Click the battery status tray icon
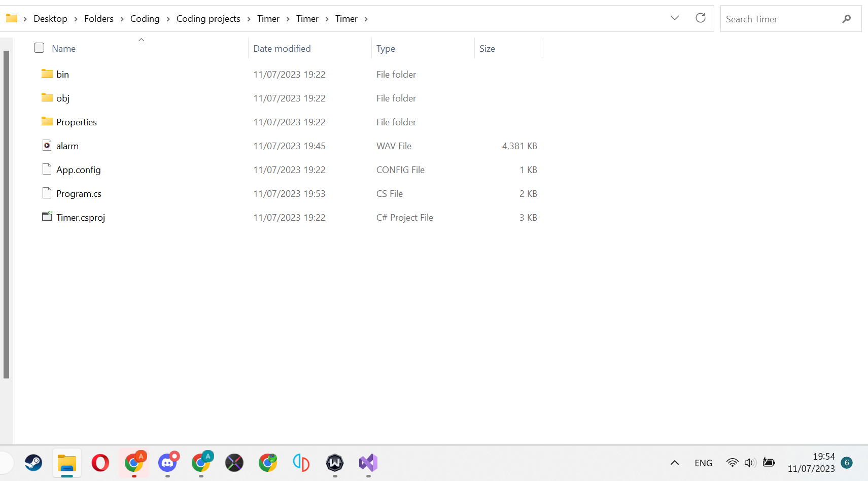The height and width of the screenshot is (481, 868). [x=769, y=462]
